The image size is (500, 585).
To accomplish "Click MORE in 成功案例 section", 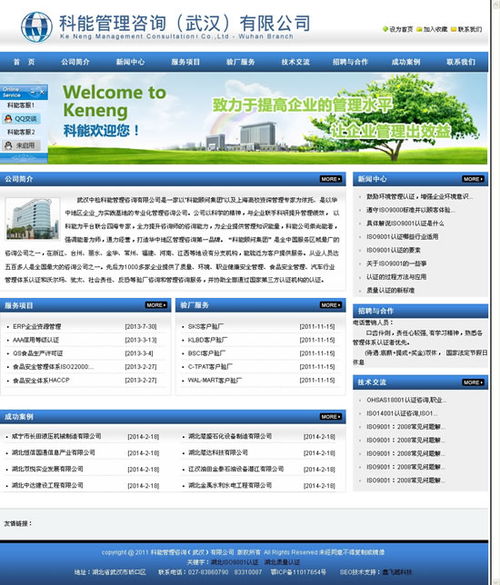I will [331, 417].
